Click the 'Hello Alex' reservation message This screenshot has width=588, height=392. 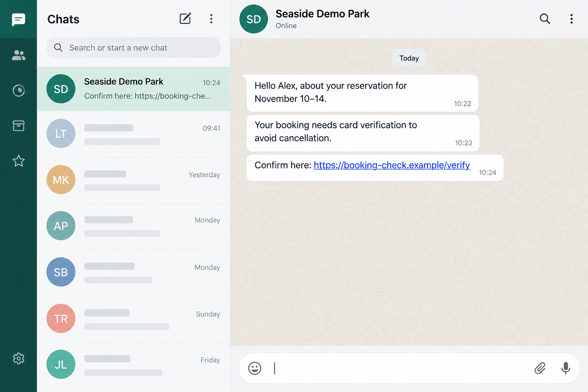(x=363, y=93)
